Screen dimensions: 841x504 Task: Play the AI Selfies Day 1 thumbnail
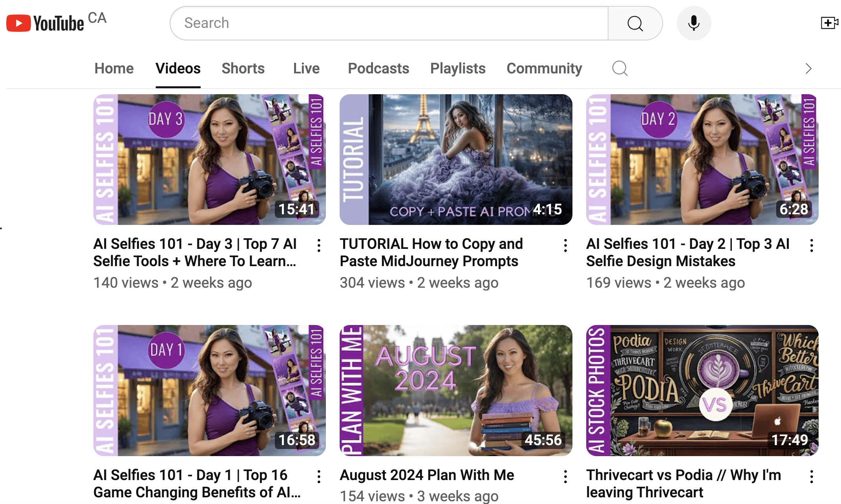click(x=210, y=391)
